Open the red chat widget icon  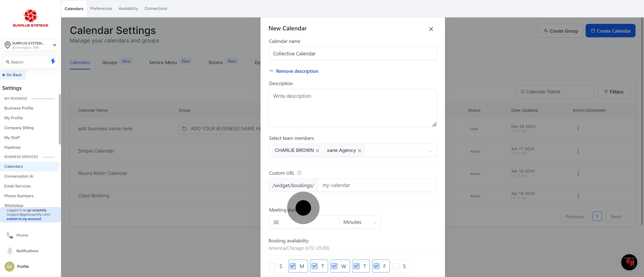(629, 262)
